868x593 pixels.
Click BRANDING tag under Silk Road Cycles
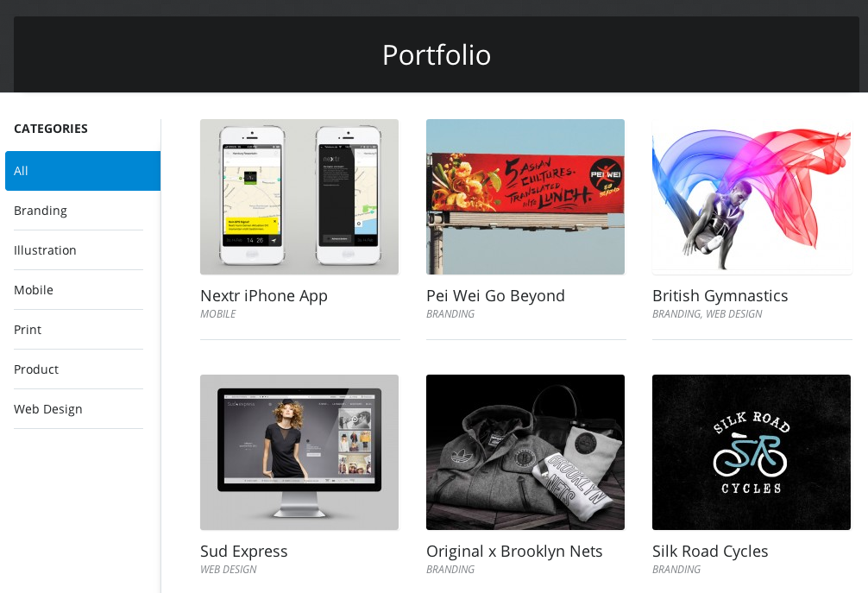[676, 569]
